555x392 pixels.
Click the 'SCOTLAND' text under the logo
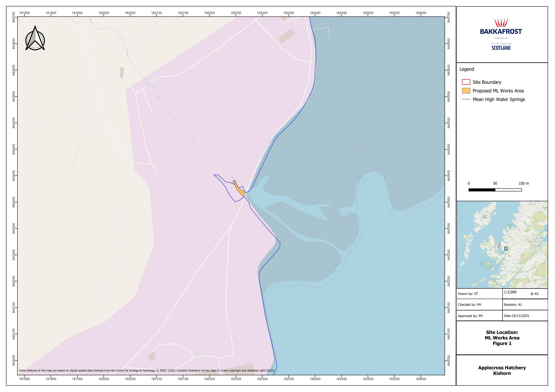click(501, 48)
